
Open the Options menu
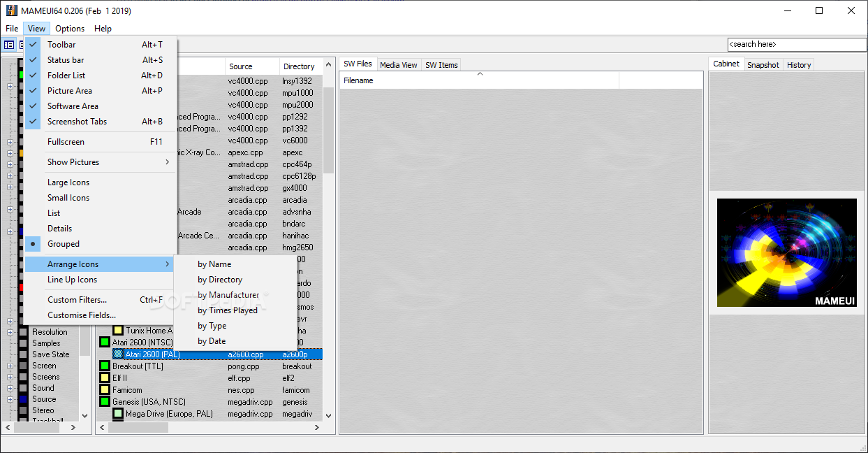70,29
